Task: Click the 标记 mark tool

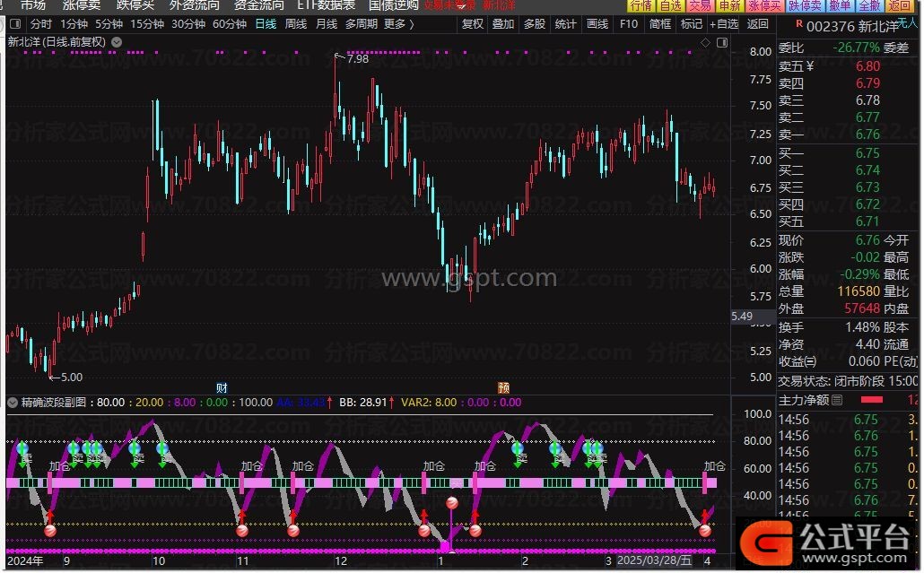Action: (692, 24)
